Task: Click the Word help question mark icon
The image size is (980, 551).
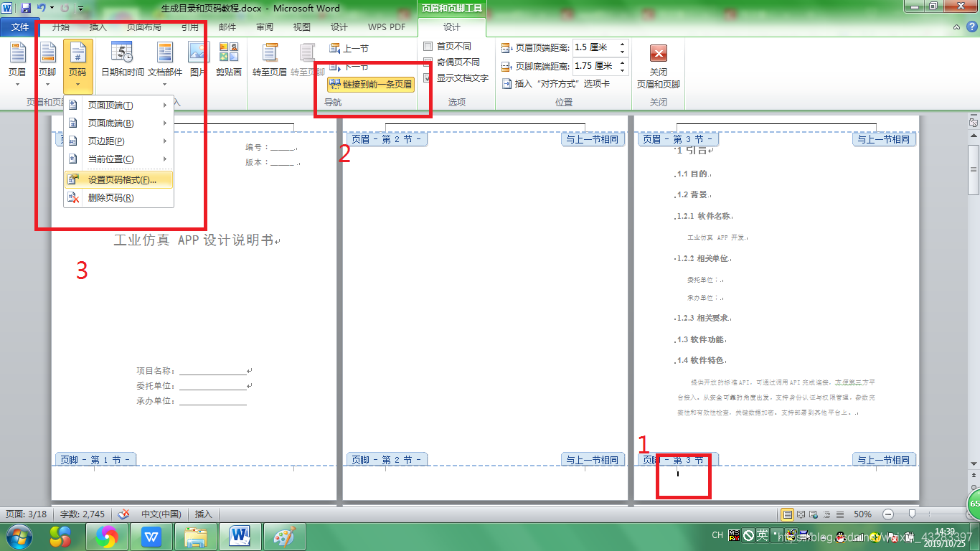Action: 971,27
